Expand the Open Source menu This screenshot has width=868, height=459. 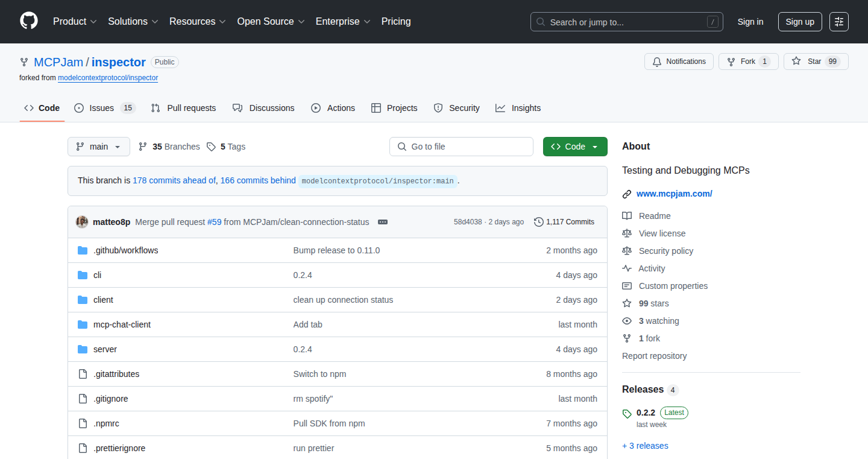point(271,22)
